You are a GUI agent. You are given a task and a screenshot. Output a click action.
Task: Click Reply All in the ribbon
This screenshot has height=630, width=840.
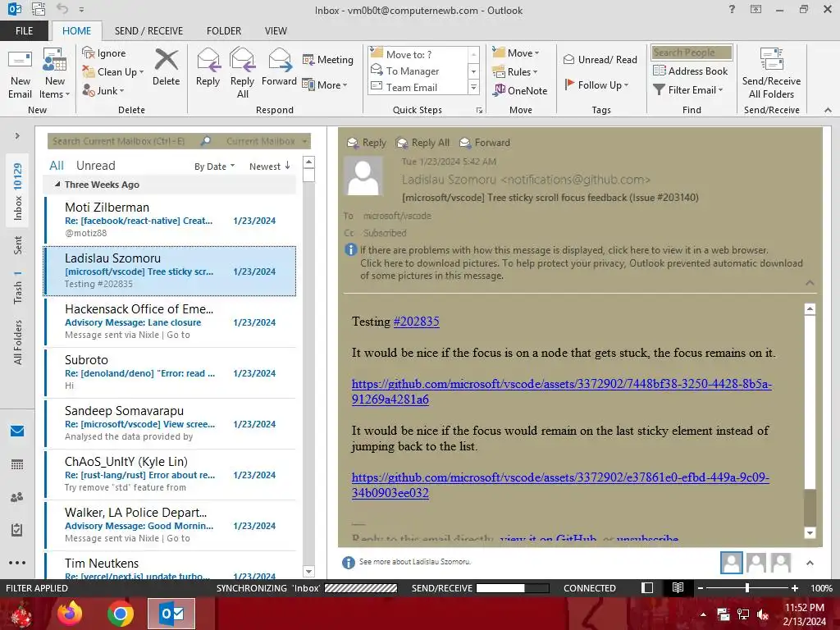[242, 74]
